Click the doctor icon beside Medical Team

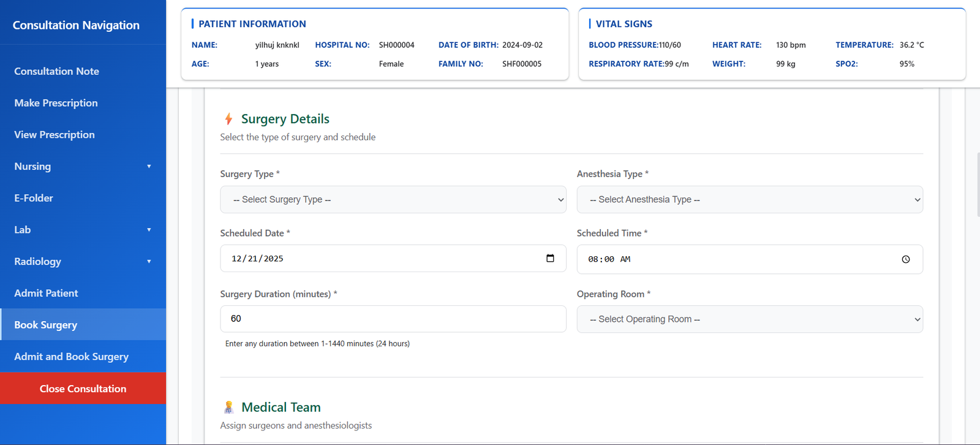point(228,408)
